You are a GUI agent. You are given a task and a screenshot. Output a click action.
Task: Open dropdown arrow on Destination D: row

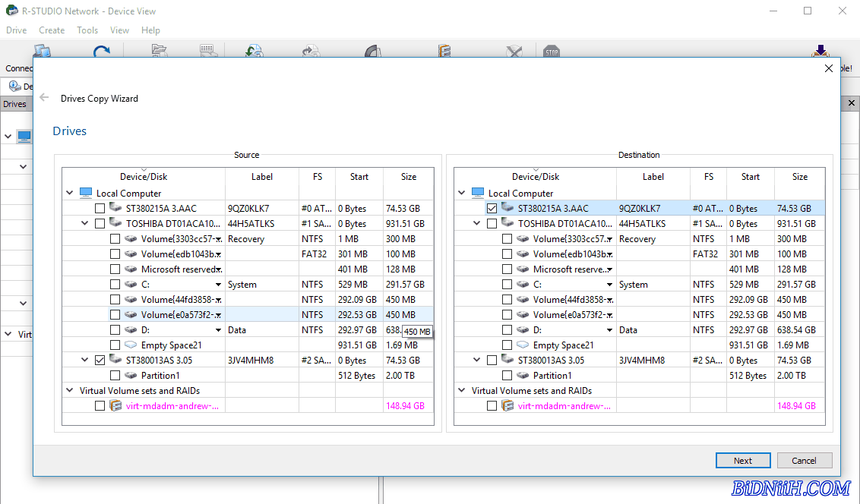[609, 329]
